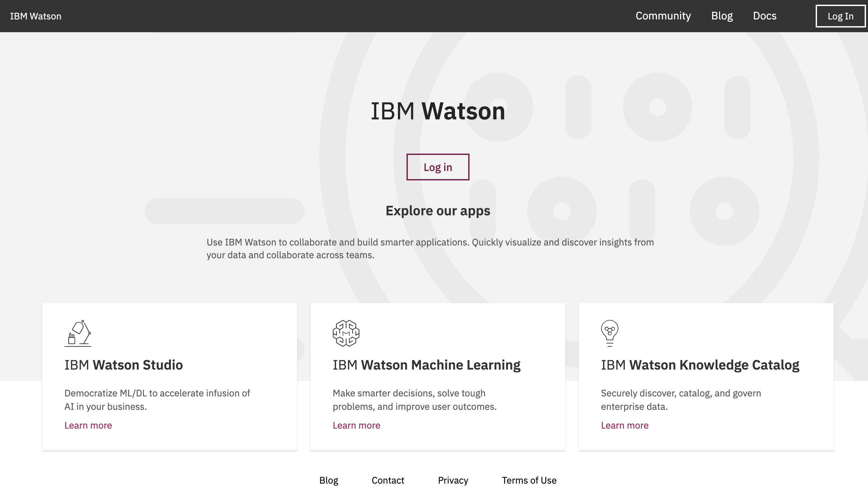Click the IBM Watson Knowledge Catalog title
The width and height of the screenshot is (868, 495).
pos(700,365)
